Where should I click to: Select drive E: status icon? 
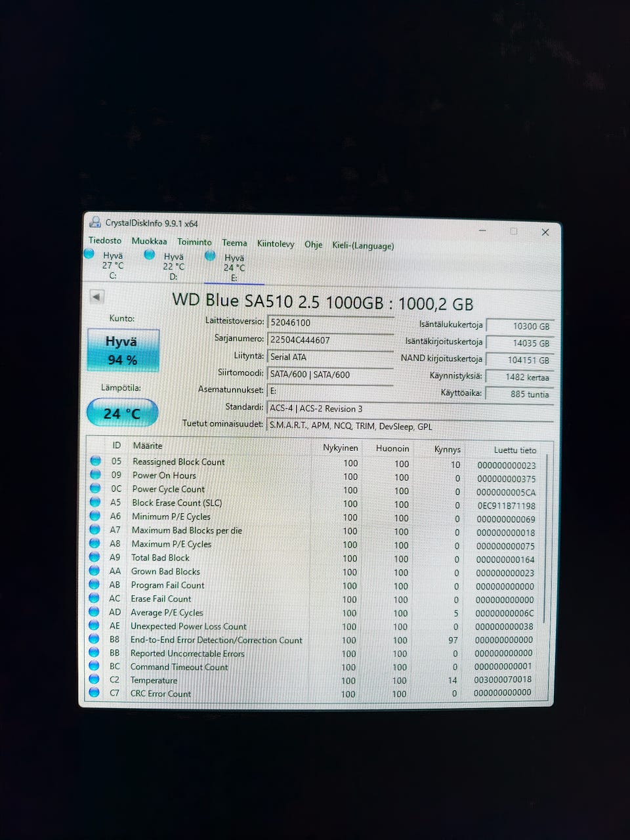pyautogui.click(x=210, y=255)
